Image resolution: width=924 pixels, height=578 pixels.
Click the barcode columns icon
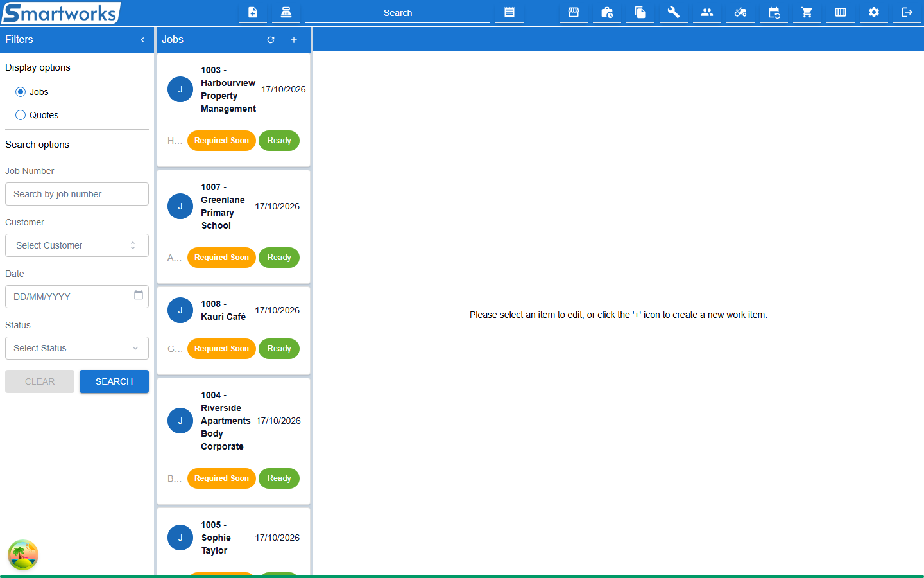[841, 12]
